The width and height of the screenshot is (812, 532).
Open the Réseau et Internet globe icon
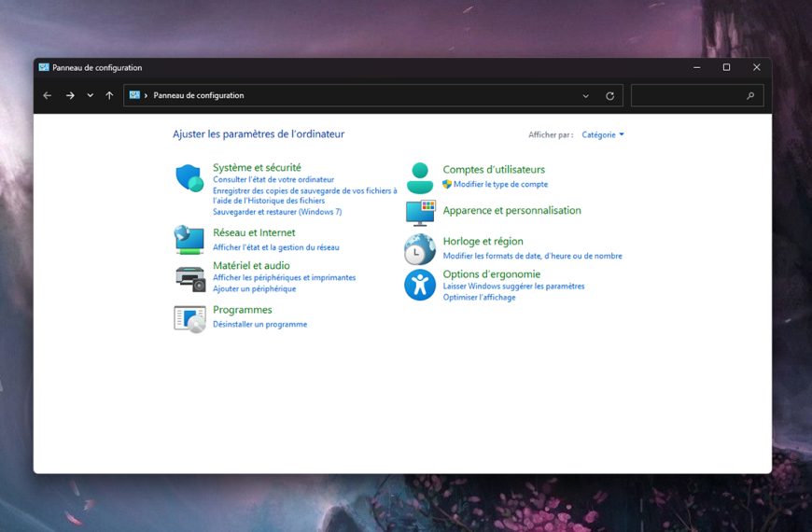click(x=189, y=240)
